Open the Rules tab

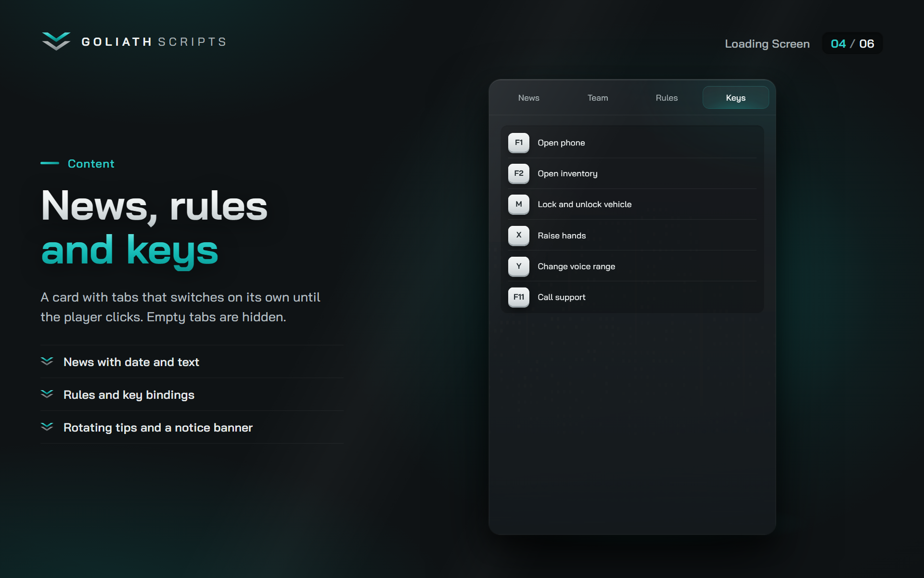point(667,98)
